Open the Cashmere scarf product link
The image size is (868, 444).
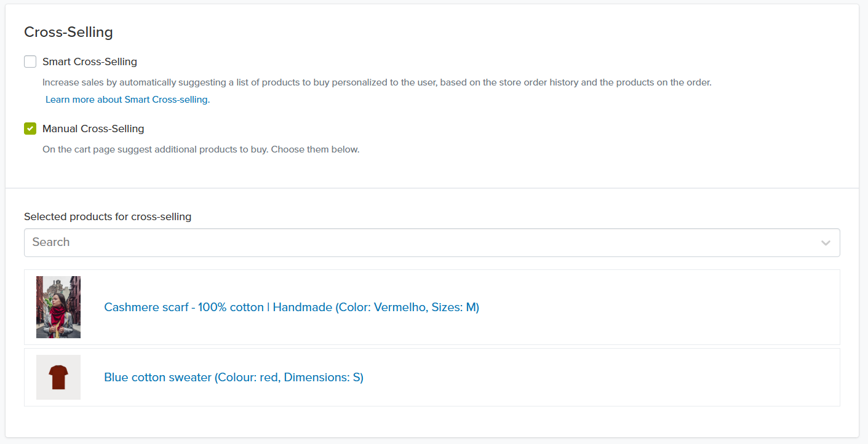click(x=291, y=307)
